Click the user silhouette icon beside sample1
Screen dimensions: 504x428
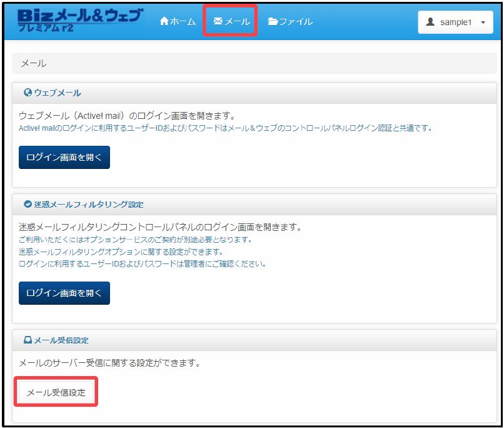coord(430,22)
